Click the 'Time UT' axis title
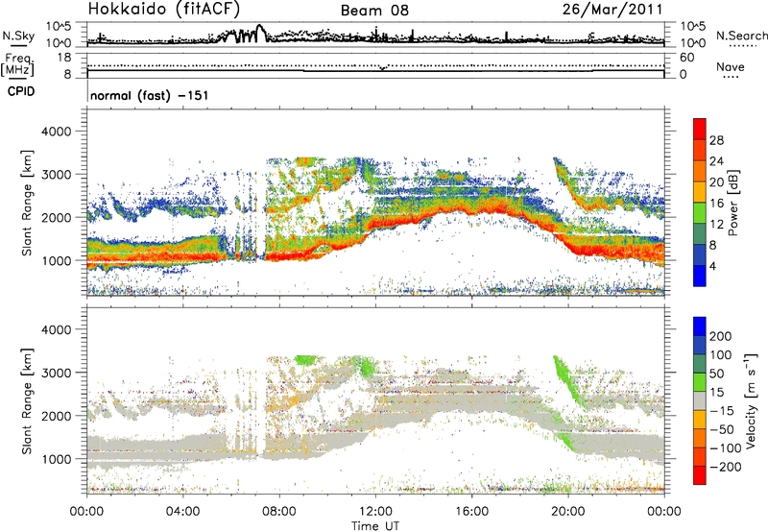Viewport: 768px width, 532px height. (x=375, y=525)
